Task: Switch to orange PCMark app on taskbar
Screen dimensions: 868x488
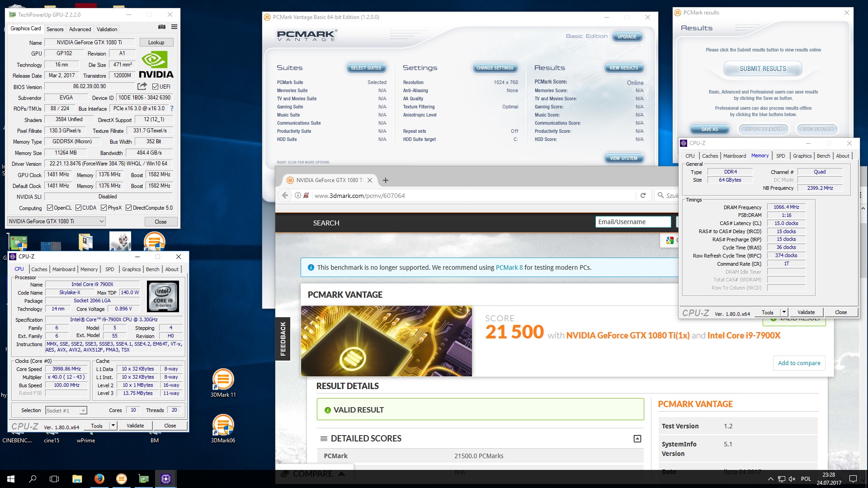Action: tap(121, 479)
